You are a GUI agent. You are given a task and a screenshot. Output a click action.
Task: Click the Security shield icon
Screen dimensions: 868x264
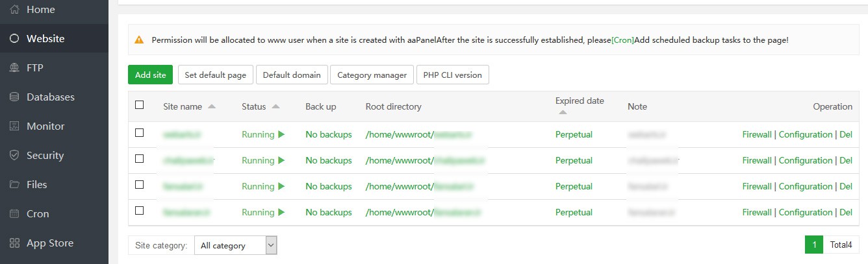[14, 156]
